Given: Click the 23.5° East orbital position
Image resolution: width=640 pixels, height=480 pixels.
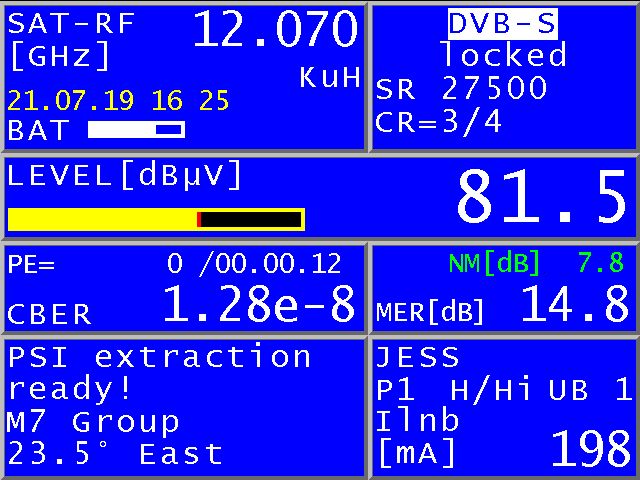Looking at the screenshot, I should coord(115,454).
